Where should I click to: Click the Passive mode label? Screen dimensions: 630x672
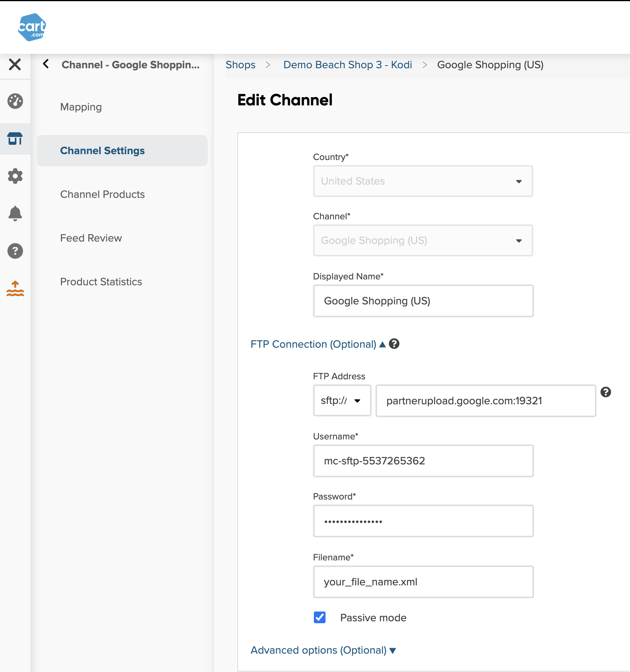(373, 618)
